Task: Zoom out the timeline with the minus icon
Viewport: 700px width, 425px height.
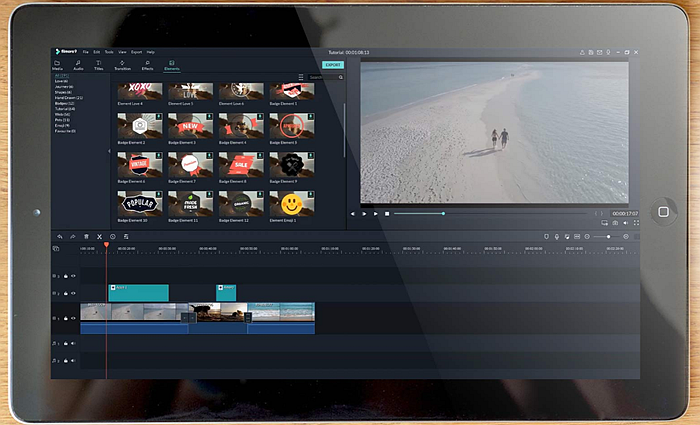Action: tap(587, 237)
